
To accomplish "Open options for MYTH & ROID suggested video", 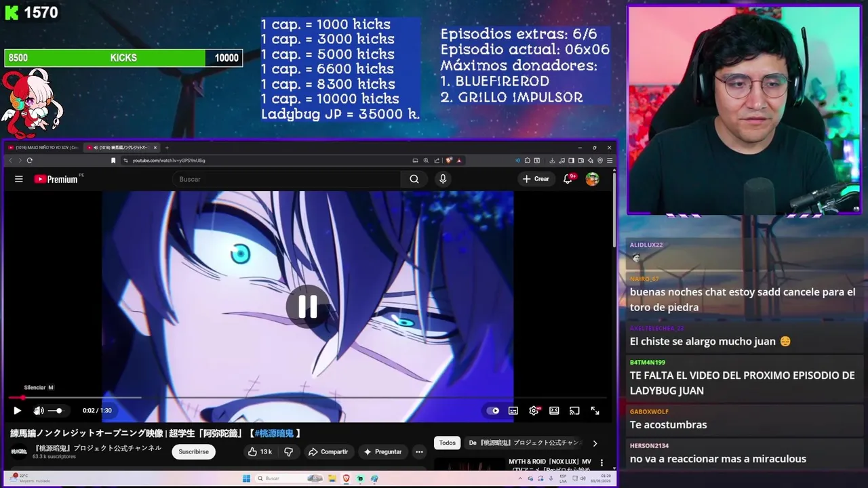I will click(x=601, y=463).
